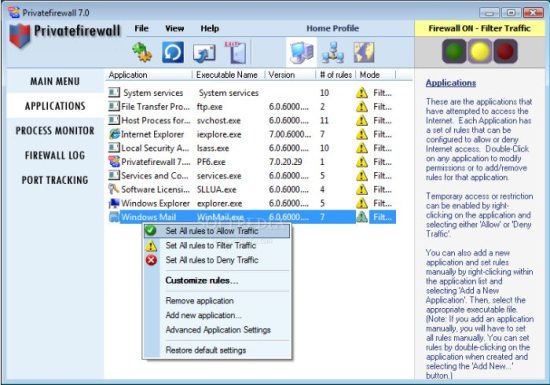Sort by Application column header
This screenshot has height=385, width=550.
click(x=149, y=75)
